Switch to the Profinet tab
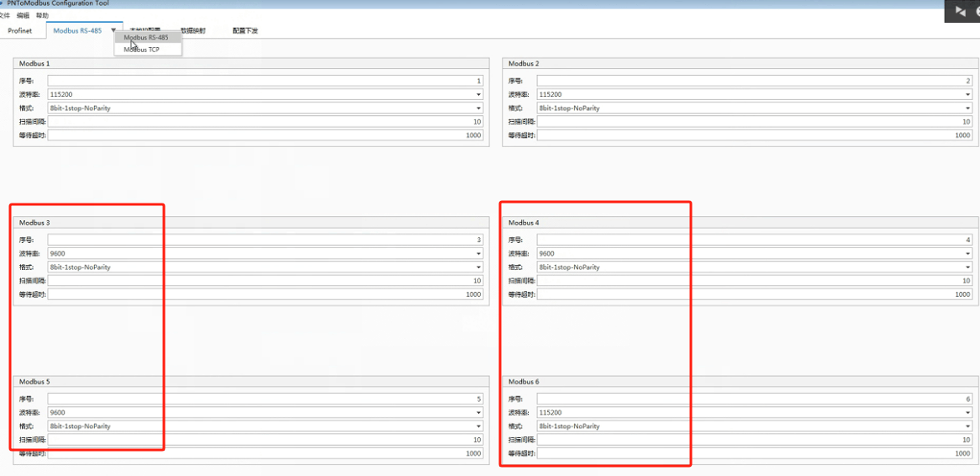Screen dimensions: 980x476 [19, 31]
